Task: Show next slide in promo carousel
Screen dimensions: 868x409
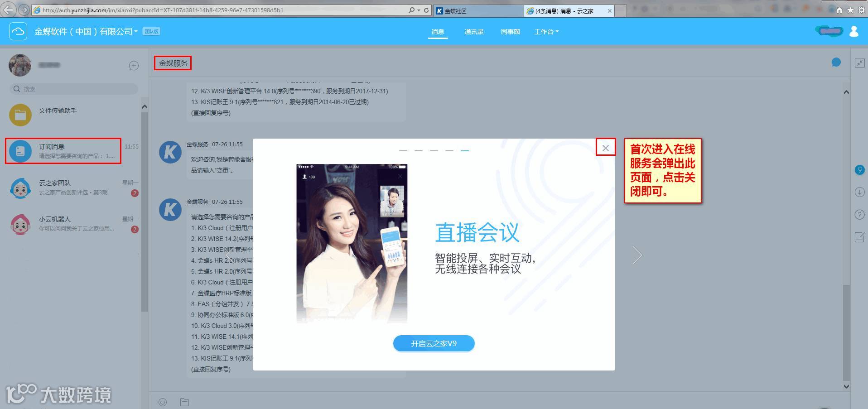Action: pos(637,255)
